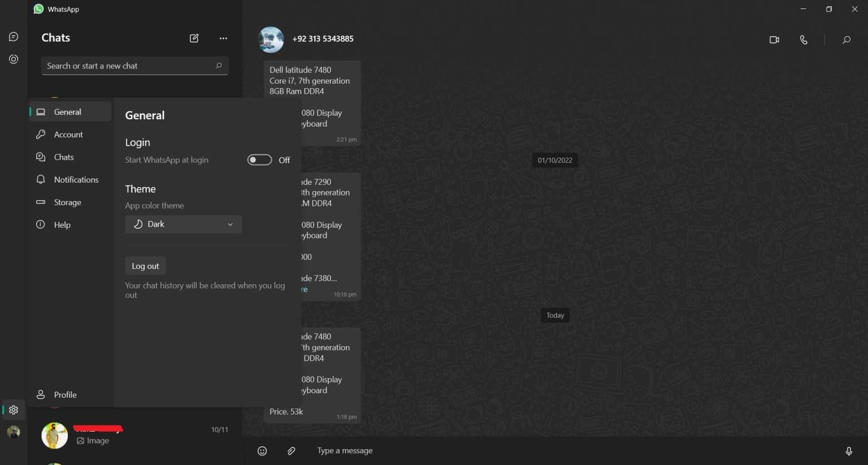Click the attach file paperclip icon
The width and height of the screenshot is (868, 465).
(x=291, y=451)
